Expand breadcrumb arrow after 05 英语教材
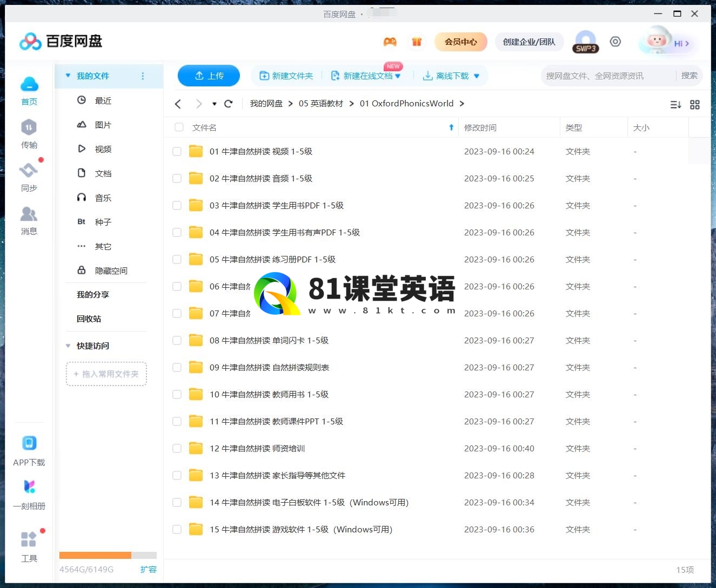Screen dimensions: 716x588 pyautogui.click(x=352, y=104)
